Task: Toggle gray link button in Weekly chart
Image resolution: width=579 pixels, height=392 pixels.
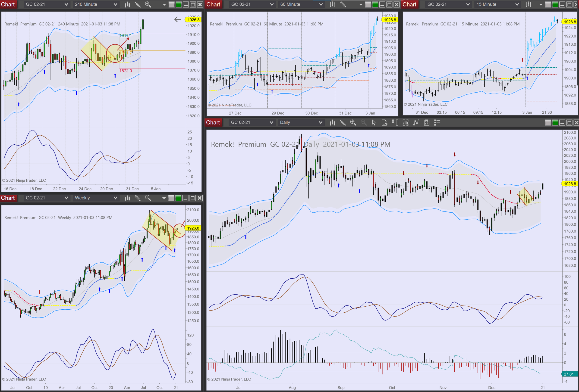Action: 171,198
